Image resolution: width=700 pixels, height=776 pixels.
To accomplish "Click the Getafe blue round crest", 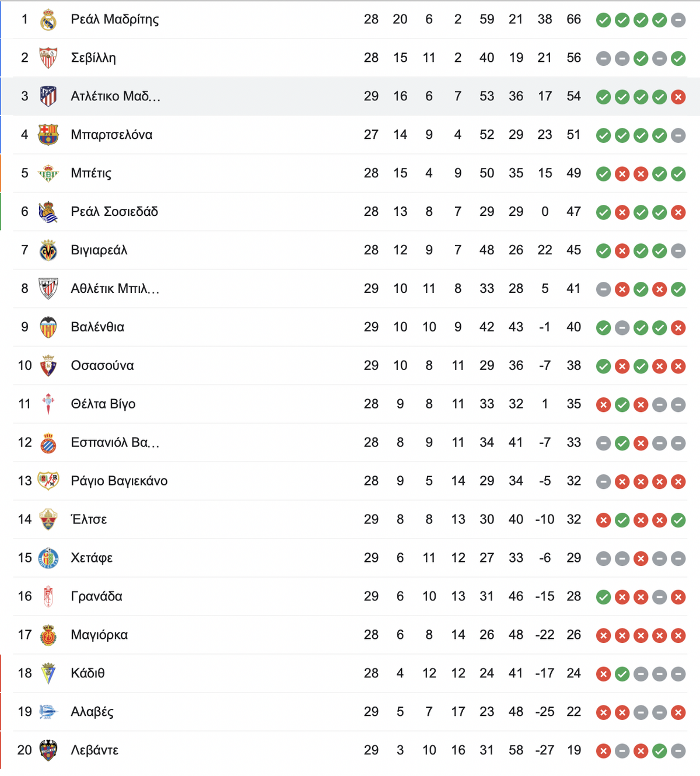I will coord(48,558).
